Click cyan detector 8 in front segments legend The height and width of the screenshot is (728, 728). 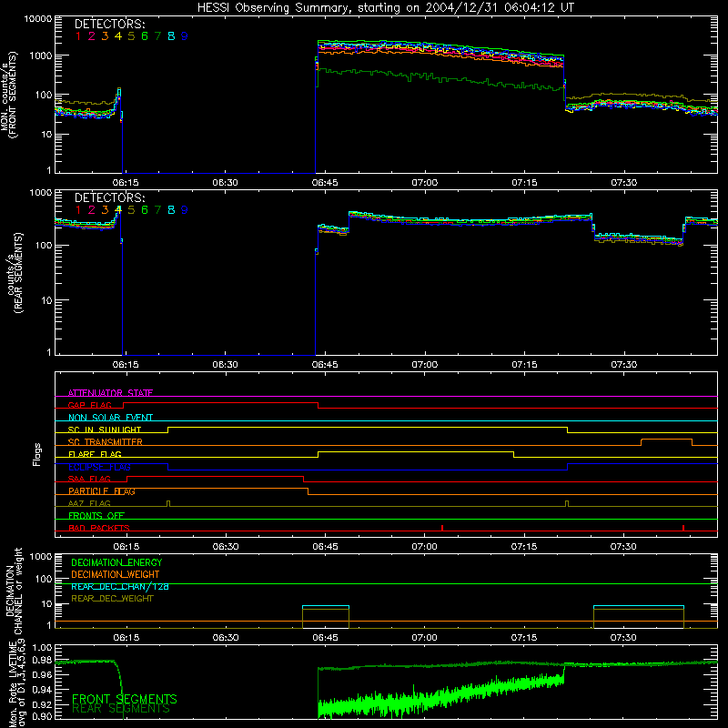pyautogui.click(x=171, y=36)
